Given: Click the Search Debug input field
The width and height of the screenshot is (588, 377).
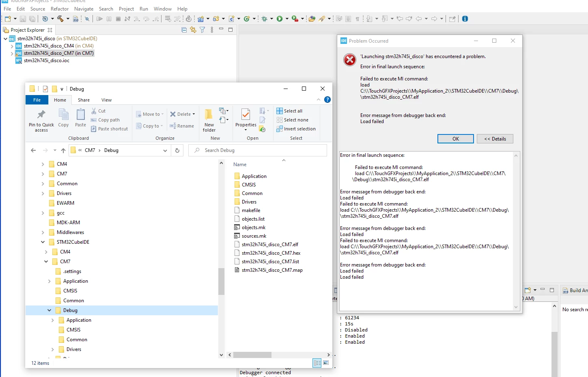Looking at the screenshot, I should click(x=258, y=150).
